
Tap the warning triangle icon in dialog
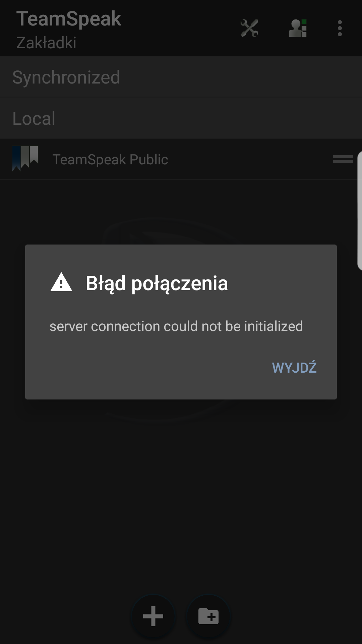point(61,282)
